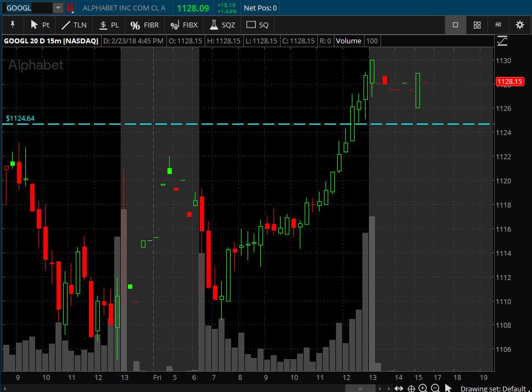Select the Pt pointer tool
The width and height of the screenshot is (532, 392).
coord(40,25)
